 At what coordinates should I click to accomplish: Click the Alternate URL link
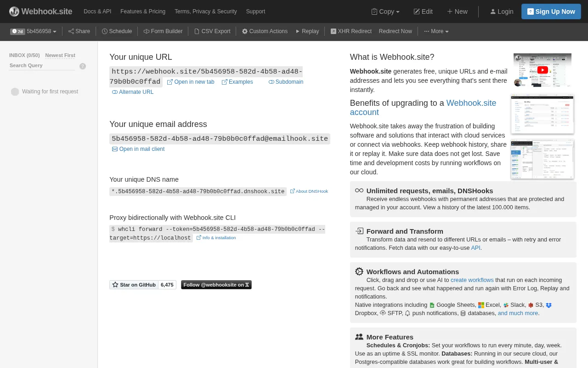133,92
